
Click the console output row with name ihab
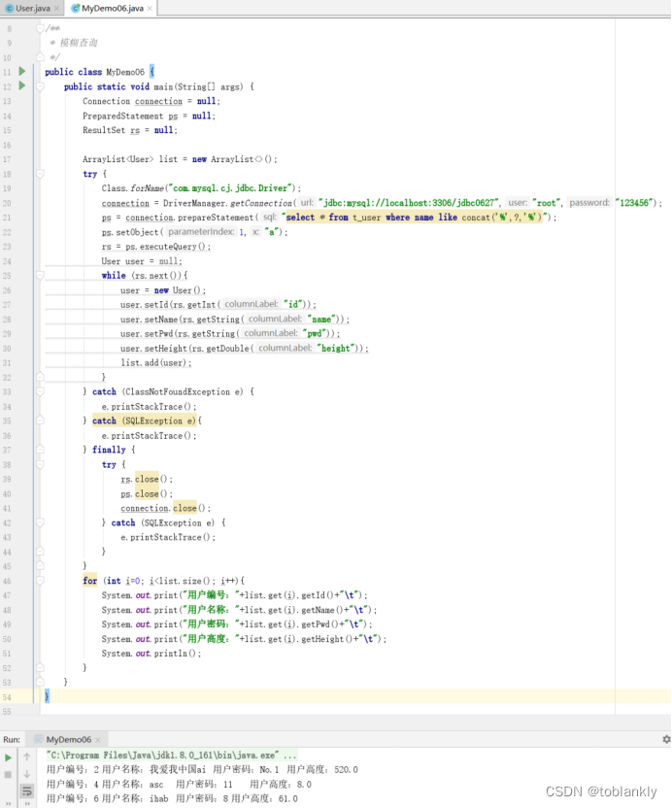pyautogui.click(x=172, y=798)
